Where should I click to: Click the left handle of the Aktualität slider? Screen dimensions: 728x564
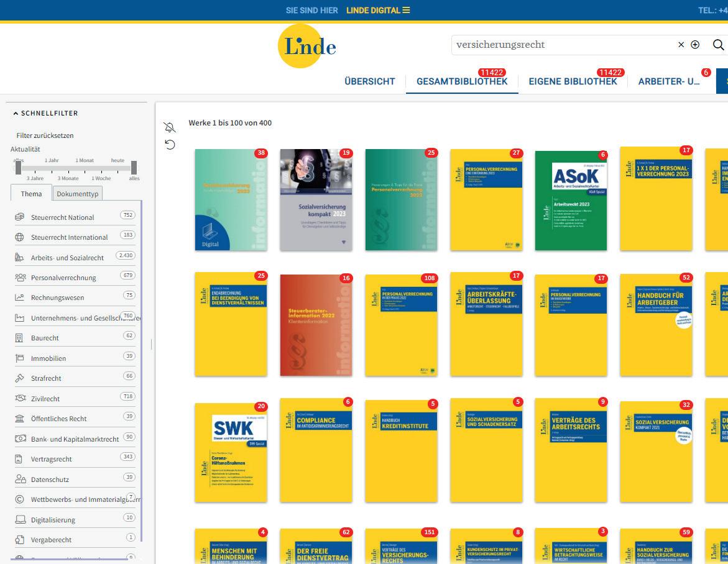pyautogui.click(x=18, y=167)
